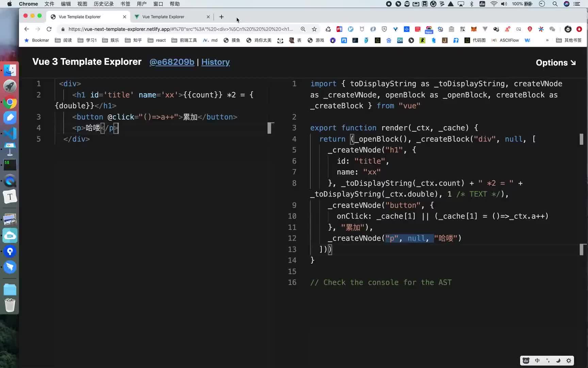The height and width of the screenshot is (368, 588).
Task: Place cursor on the button template line
Action: coord(154,117)
